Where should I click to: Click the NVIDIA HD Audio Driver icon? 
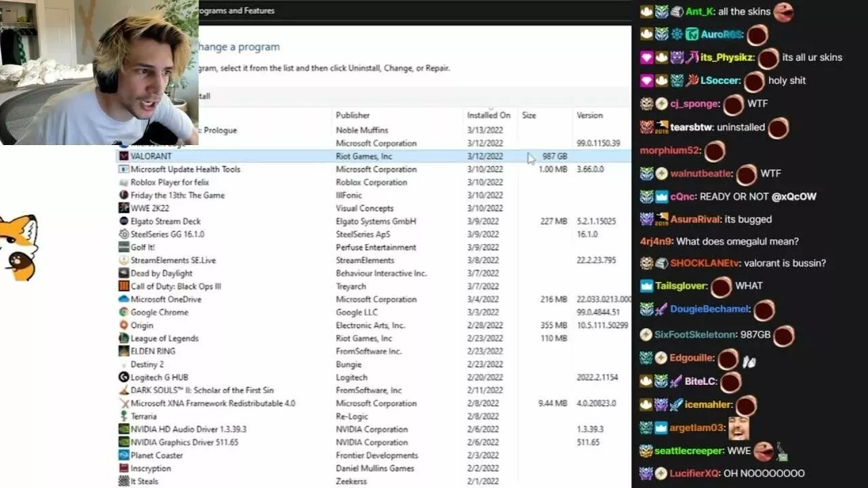(x=123, y=429)
